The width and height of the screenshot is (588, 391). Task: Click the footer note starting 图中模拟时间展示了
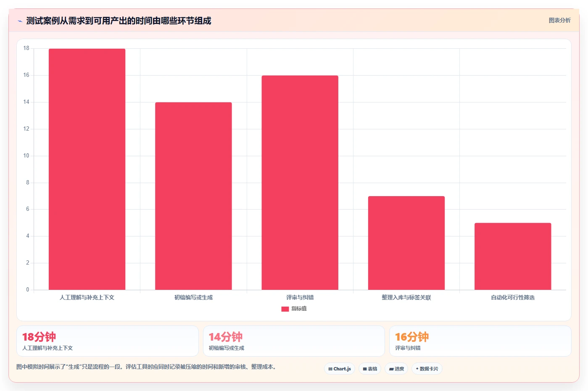147,367
